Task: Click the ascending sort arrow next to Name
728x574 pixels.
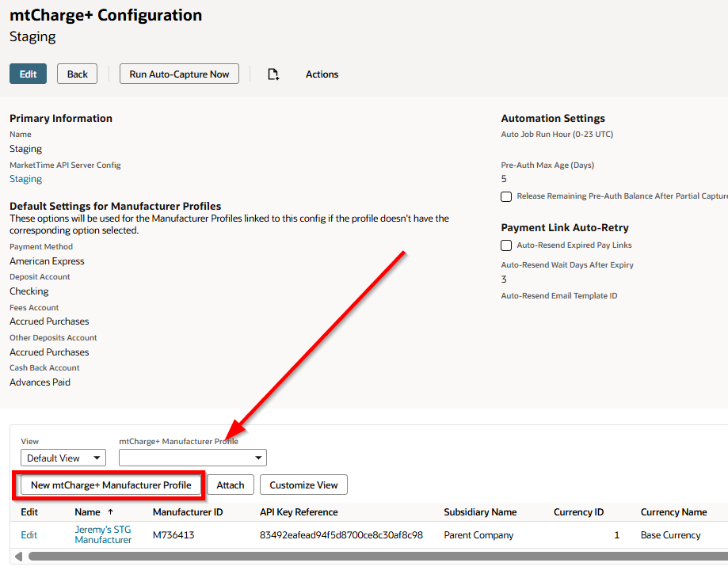Action: coord(110,511)
